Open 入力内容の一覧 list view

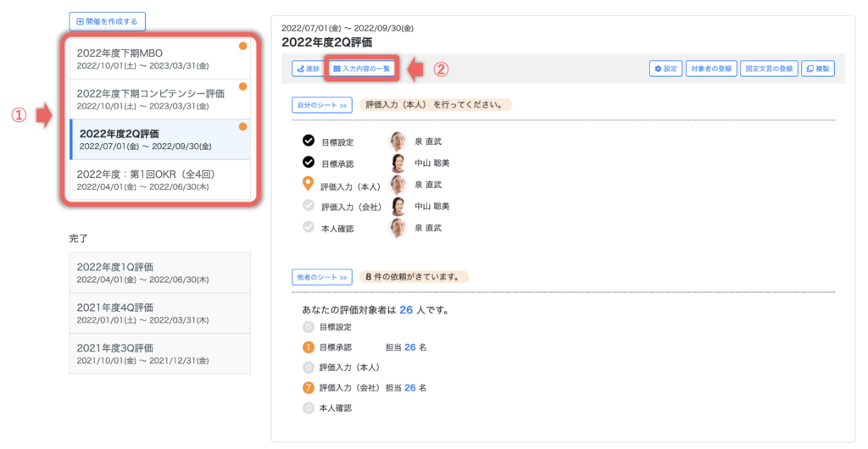tap(362, 69)
